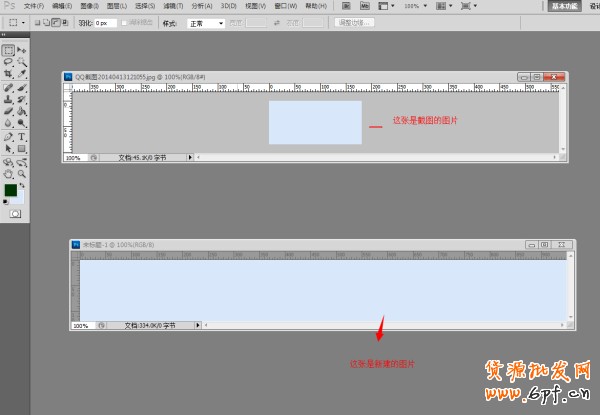Toggle the anti-alias (消除锯齿) checkbox

pyautogui.click(x=124, y=23)
